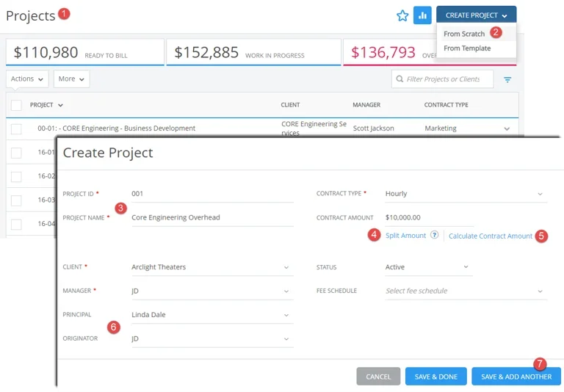Open the Fee Schedule dropdown

point(466,291)
